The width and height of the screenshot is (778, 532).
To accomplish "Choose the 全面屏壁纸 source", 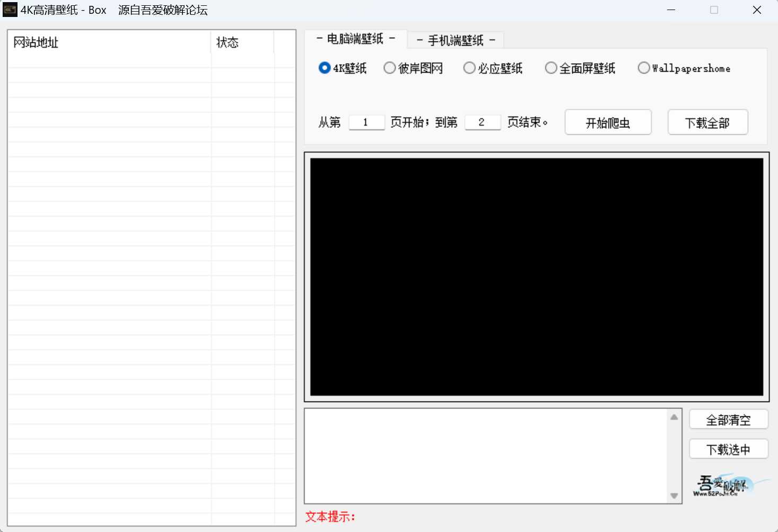I will [551, 68].
